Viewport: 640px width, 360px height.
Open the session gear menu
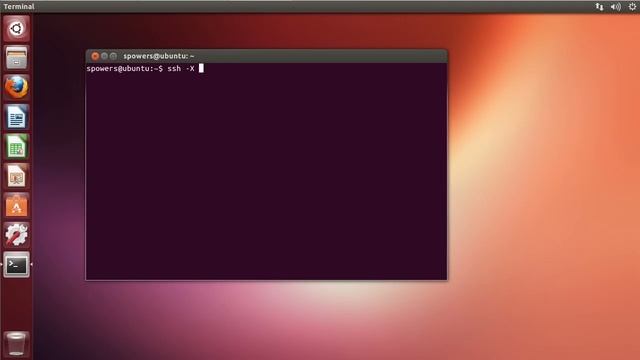[632, 7]
